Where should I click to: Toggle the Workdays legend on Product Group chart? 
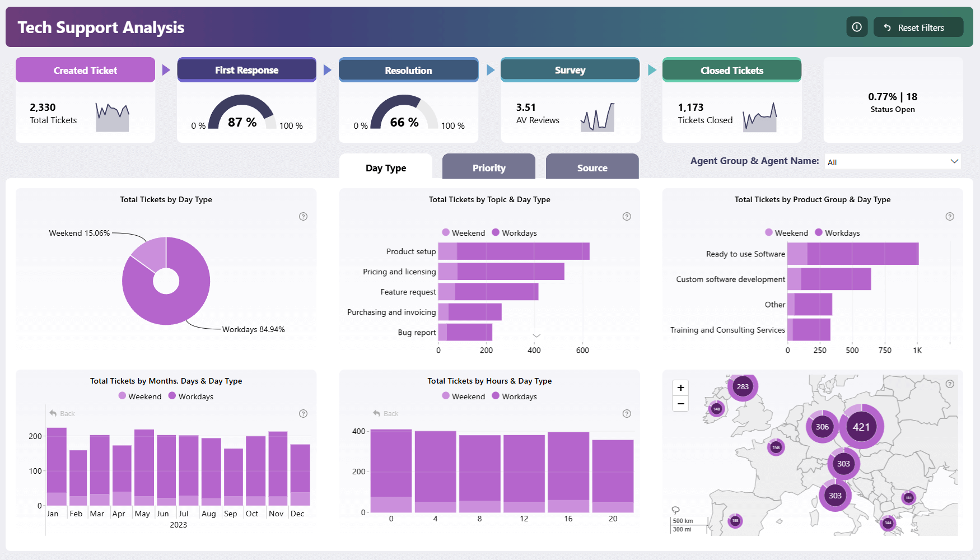pyautogui.click(x=838, y=232)
